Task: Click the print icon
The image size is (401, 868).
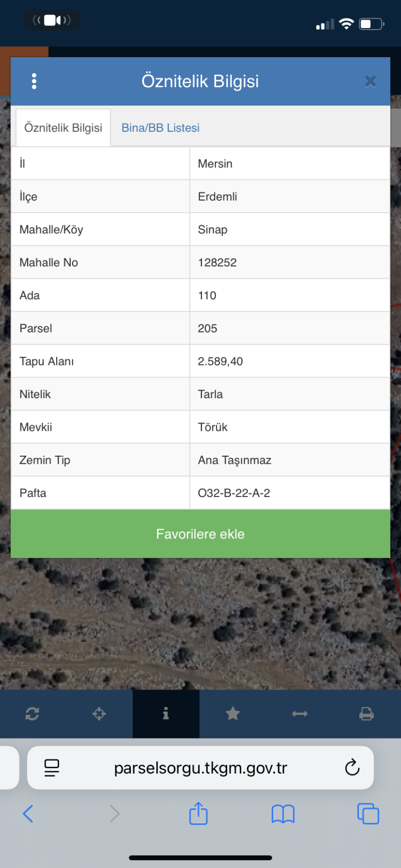Action: point(366,714)
